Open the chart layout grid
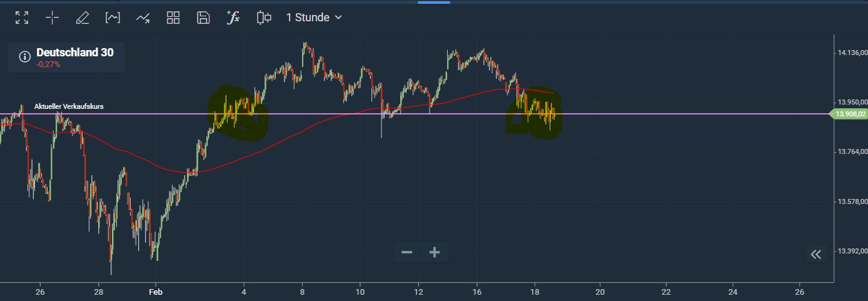The height and width of the screenshot is (301, 868). point(173,18)
